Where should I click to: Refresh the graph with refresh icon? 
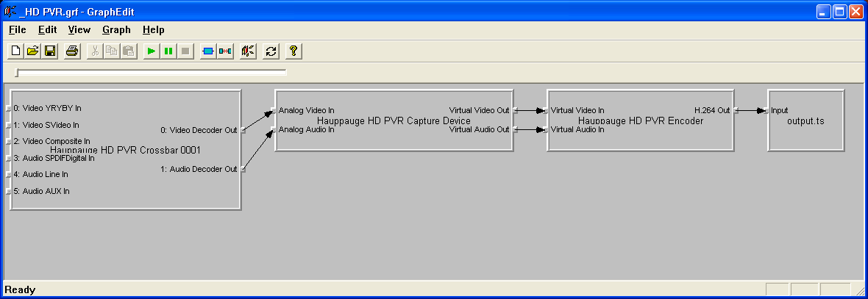tap(271, 51)
